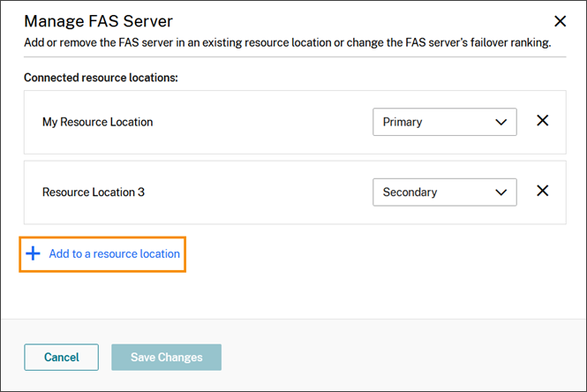
Task: Click the 'Primary' text in the first combo box
Action: pos(403,122)
